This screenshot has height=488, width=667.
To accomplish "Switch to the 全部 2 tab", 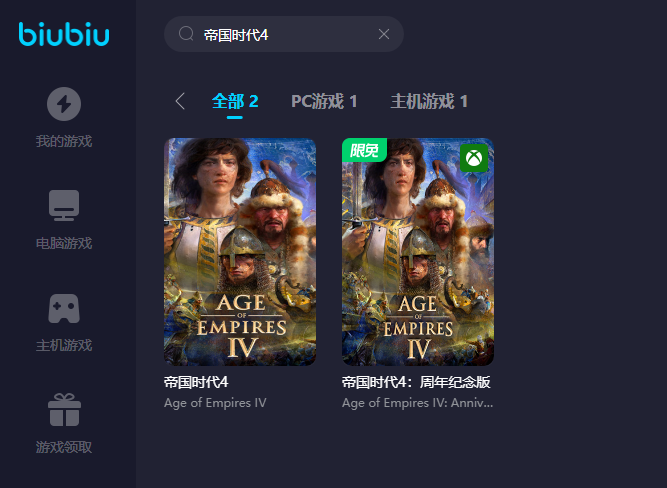I will coord(235,101).
